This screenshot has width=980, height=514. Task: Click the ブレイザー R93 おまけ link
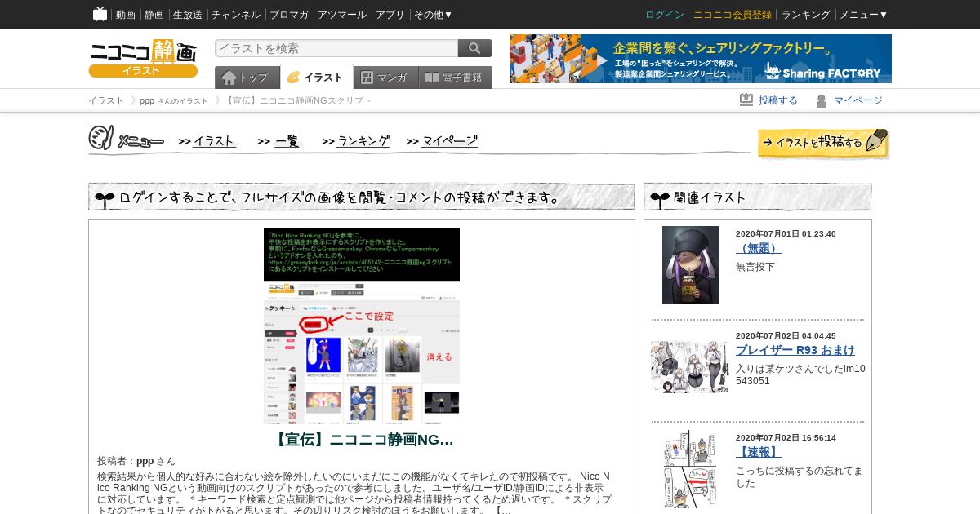point(795,350)
